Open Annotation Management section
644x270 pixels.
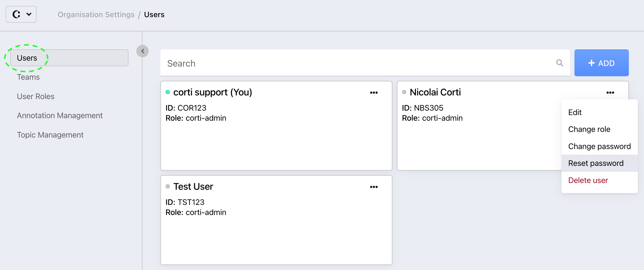60,115
